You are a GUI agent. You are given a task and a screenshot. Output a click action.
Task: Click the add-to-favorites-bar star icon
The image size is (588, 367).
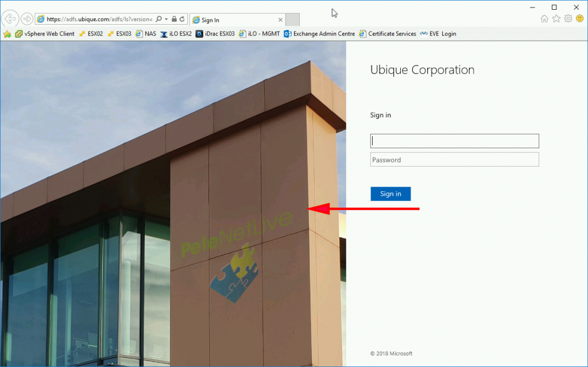(x=7, y=33)
